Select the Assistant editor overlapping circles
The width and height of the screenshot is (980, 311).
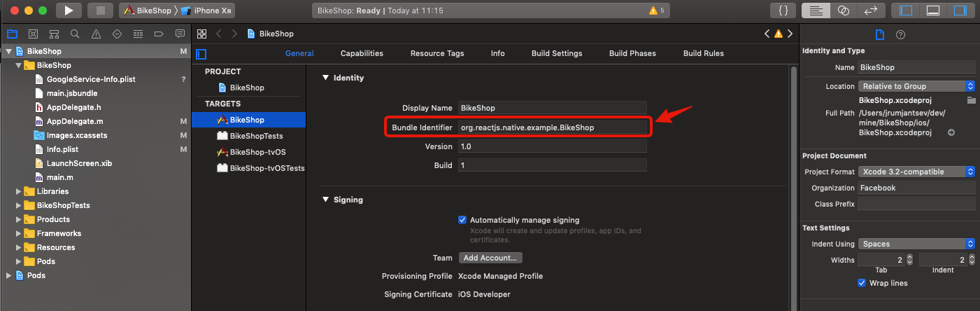(843, 11)
